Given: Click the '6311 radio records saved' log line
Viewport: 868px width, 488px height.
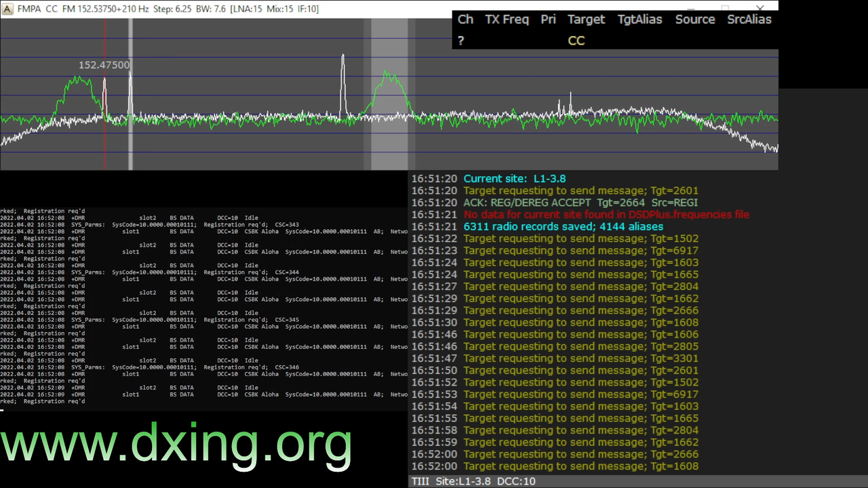Looking at the screenshot, I should tap(537, 227).
